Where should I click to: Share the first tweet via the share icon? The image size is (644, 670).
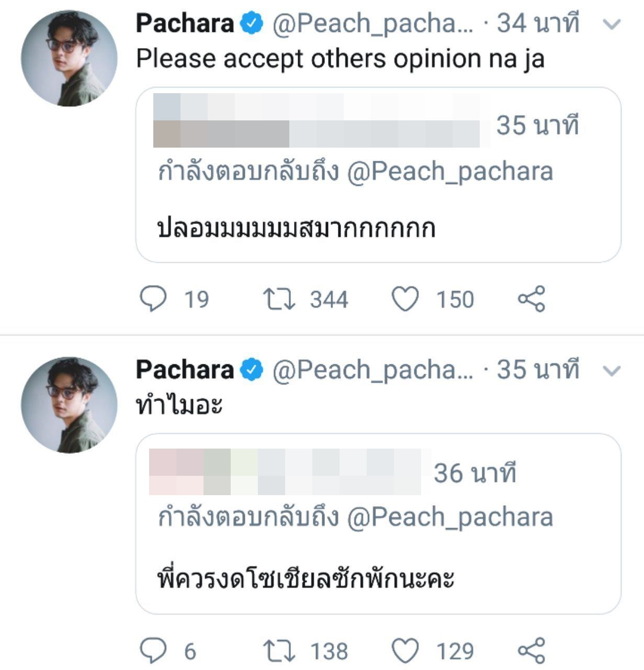pyautogui.click(x=532, y=298)
